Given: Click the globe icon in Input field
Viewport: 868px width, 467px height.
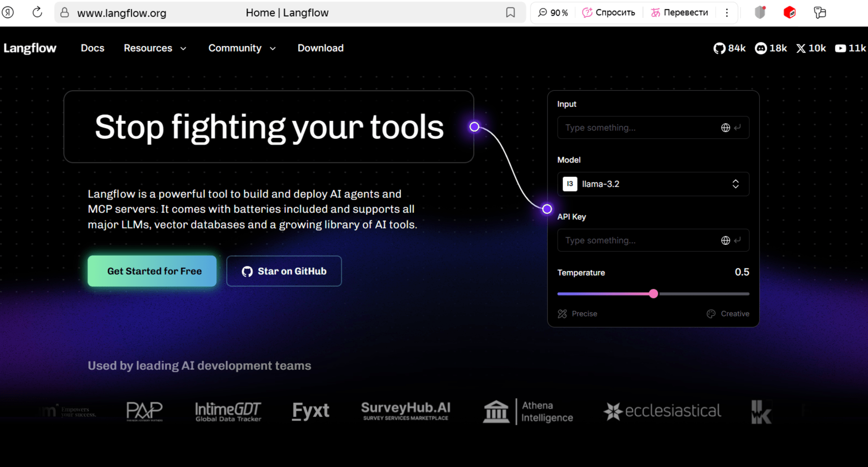Looking at the screenshot, I should [725, 128].
